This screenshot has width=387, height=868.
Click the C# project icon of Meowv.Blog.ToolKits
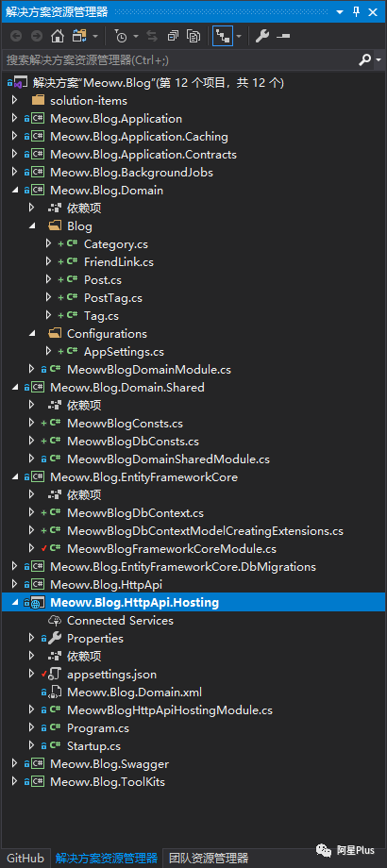[38, 781]
